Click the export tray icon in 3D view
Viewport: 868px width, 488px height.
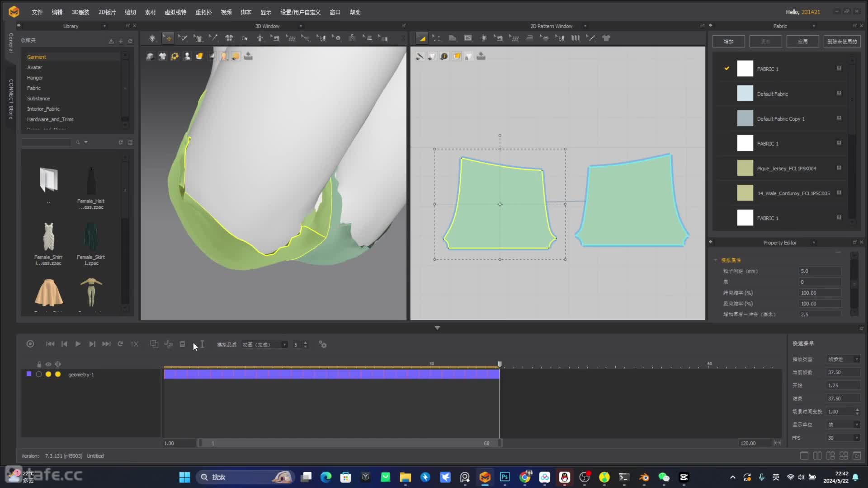(x=248, y=56)
